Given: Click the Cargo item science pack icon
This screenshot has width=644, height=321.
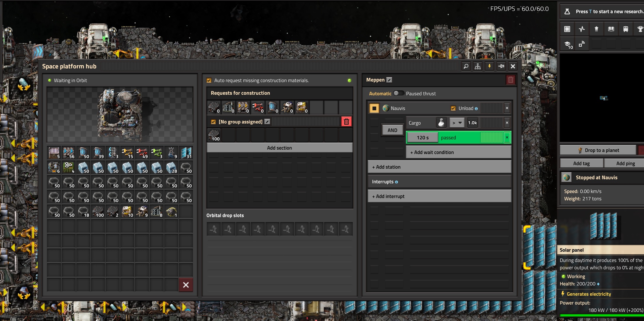Looking at the screenshot, I should coord(441,123).
